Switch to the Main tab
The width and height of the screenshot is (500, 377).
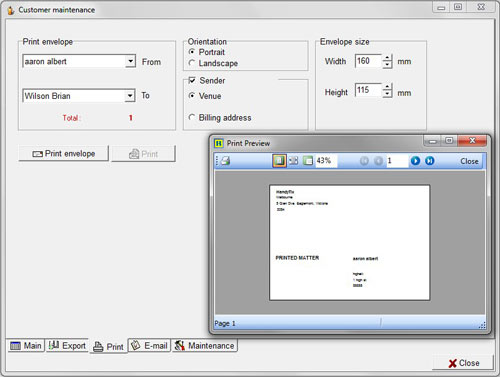[x=26, y=346]
